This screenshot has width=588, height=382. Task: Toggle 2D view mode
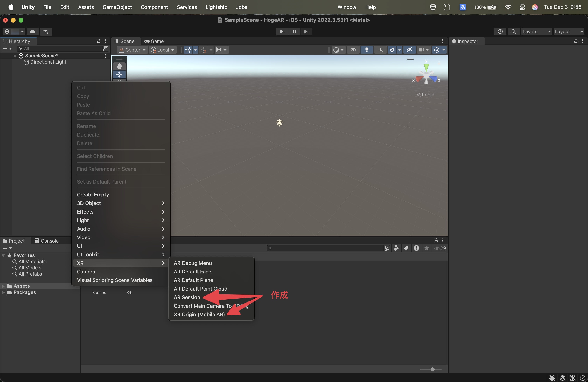point(353,50)
